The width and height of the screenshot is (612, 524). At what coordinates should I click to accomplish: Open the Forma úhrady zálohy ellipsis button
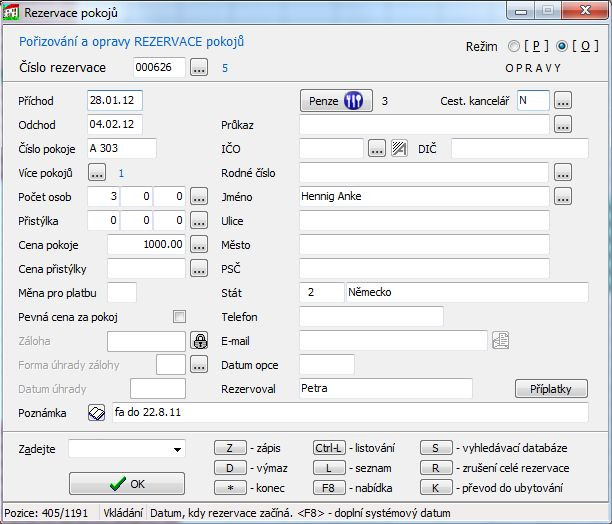click(199, 365)
